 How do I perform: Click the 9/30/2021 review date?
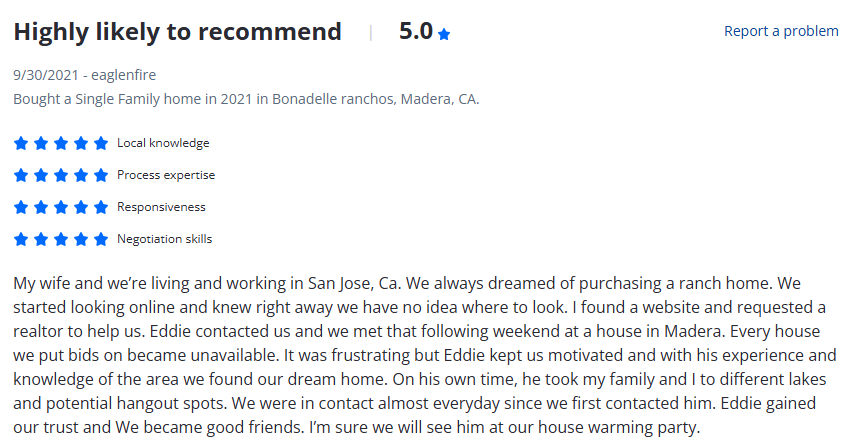tap(46, 75)
